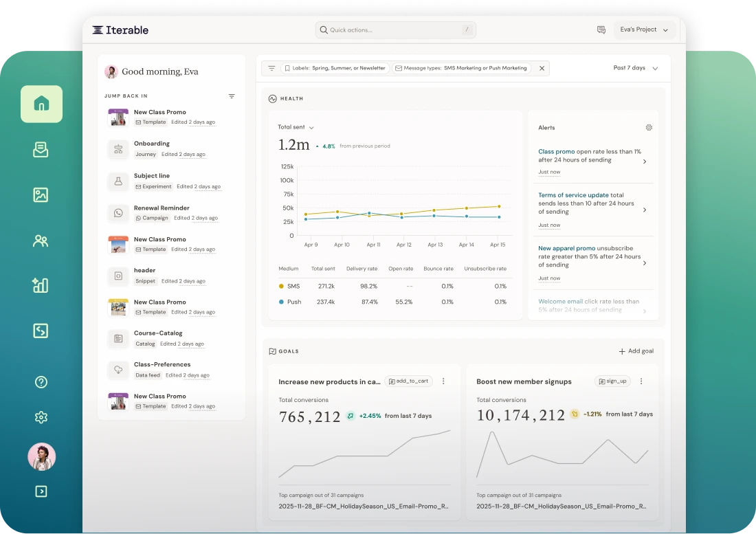
Task: Click the Add goal button
Action: click(x=636, y=351)
